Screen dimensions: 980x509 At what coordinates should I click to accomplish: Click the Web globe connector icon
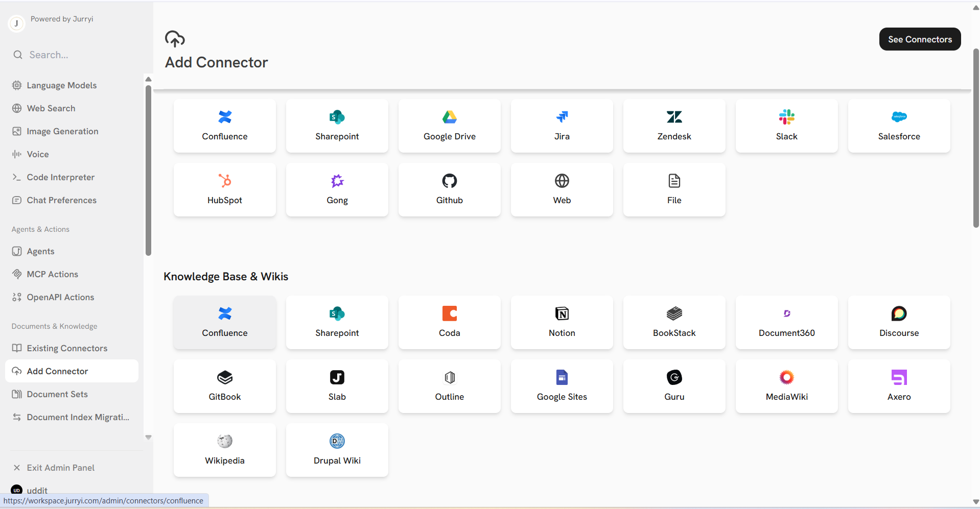(x=562, y=181)
